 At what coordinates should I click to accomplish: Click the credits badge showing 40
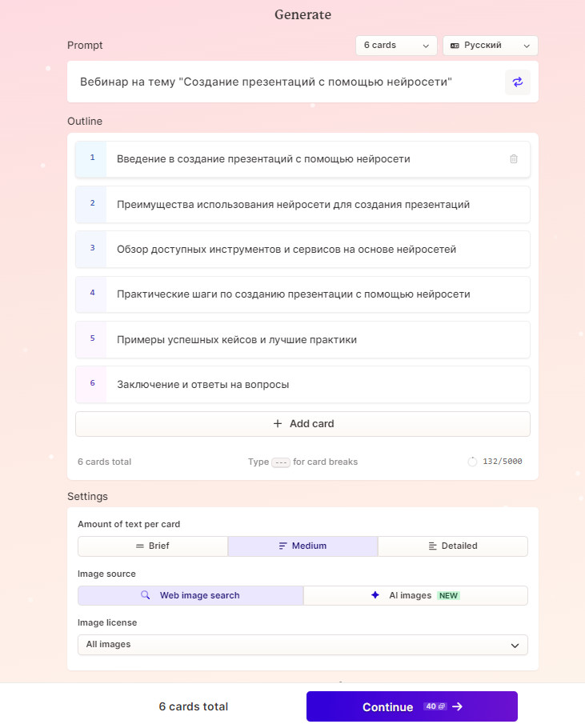pos(435,706)
